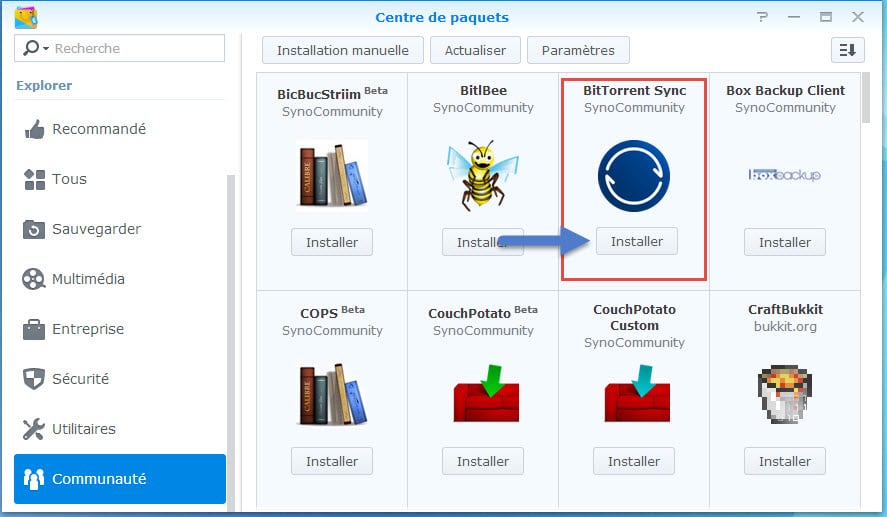The image size is (887, 517).
Task: Click the BitTorrent Sync round logo
Action: click(x=634, y=176)
